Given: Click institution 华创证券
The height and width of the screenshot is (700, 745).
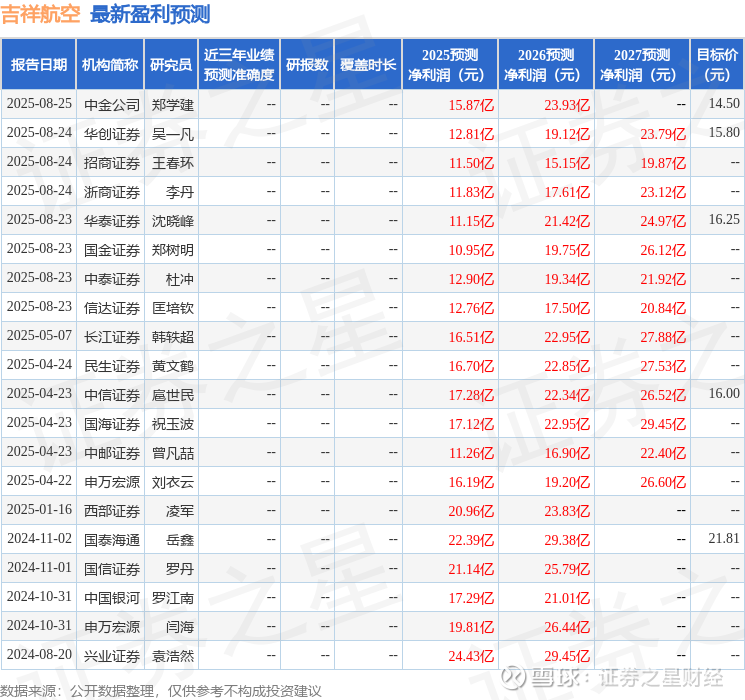Looking at the screenshot, I should (x=112, y=134).
